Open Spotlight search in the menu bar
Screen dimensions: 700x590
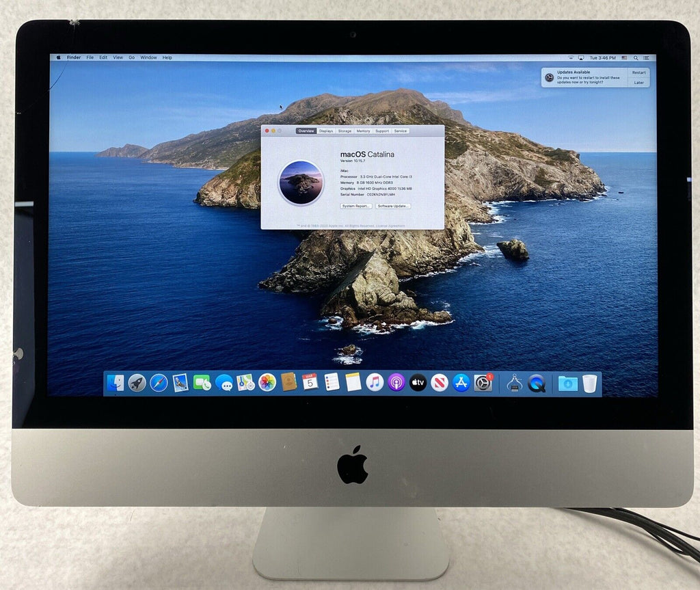[636, 57]
